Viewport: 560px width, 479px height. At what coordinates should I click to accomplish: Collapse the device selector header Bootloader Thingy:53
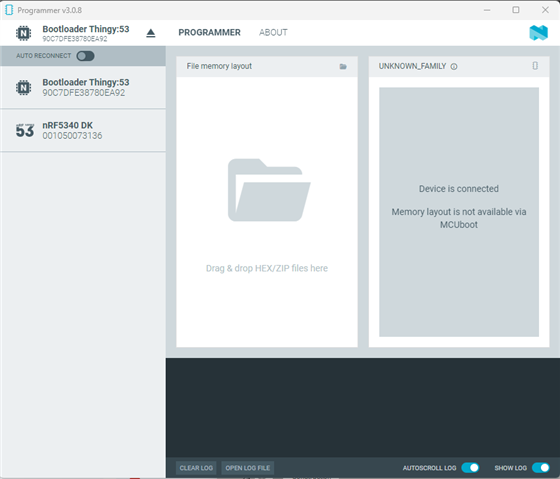point(83,33)
